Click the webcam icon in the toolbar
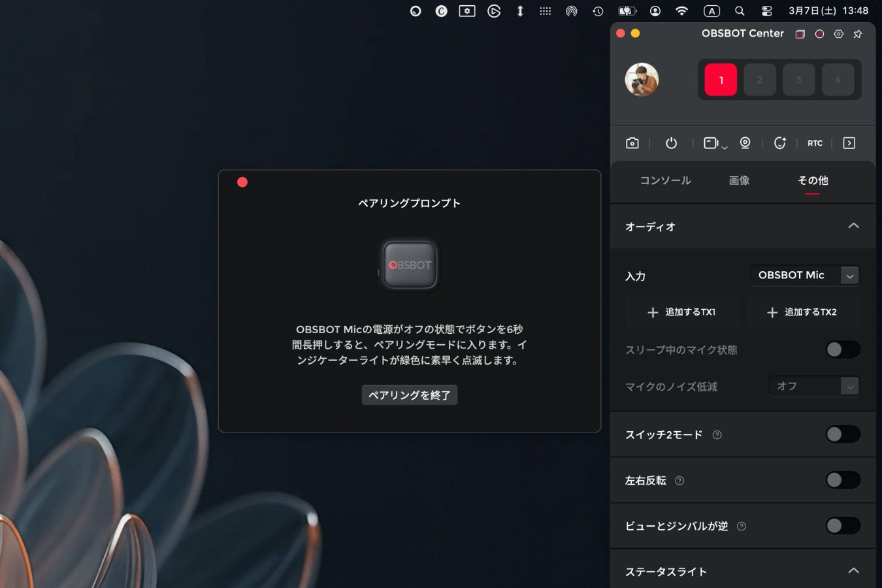This screenshot has width=882, height=588. pyautogui.click(x=745, y=143)
